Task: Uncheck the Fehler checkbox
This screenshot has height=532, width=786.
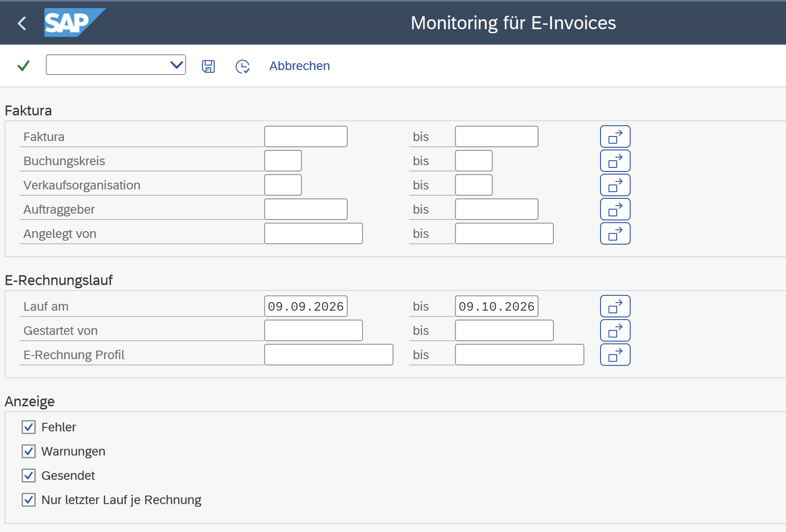Action: 29,427
